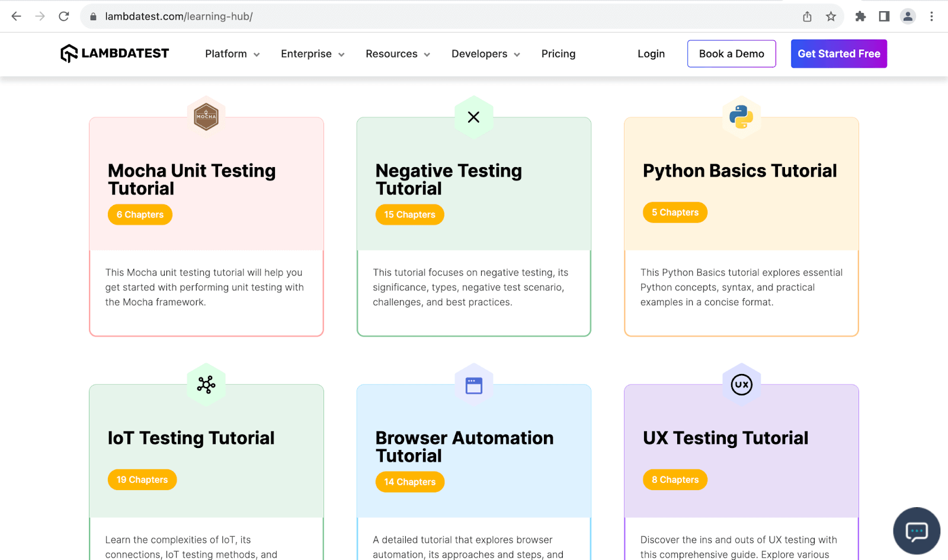Open the Pricing page from the navbar
This screenshot has height=560, width=948.
tap(558, 53)
